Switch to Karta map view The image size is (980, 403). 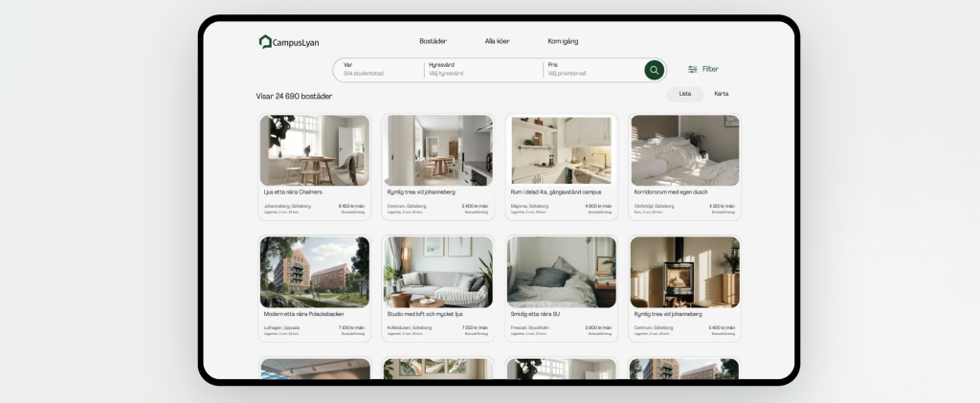coord(722,94)
